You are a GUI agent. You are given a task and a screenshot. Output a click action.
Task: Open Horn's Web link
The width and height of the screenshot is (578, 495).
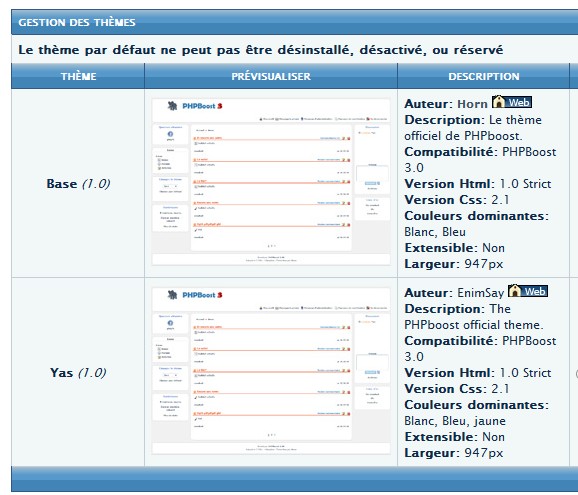click(x=512, y=102)
